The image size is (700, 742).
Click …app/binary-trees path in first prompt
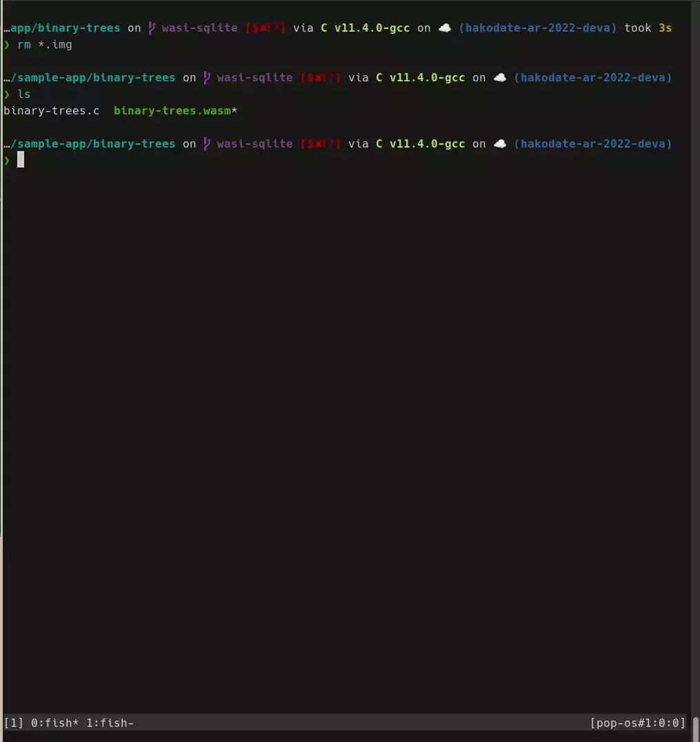coord(62,28)
